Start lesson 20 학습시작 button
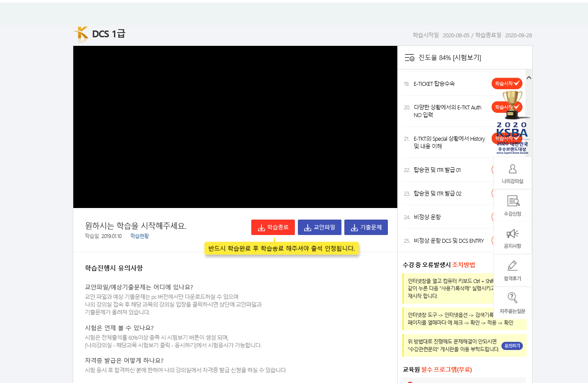 click(x=507, y=107)
